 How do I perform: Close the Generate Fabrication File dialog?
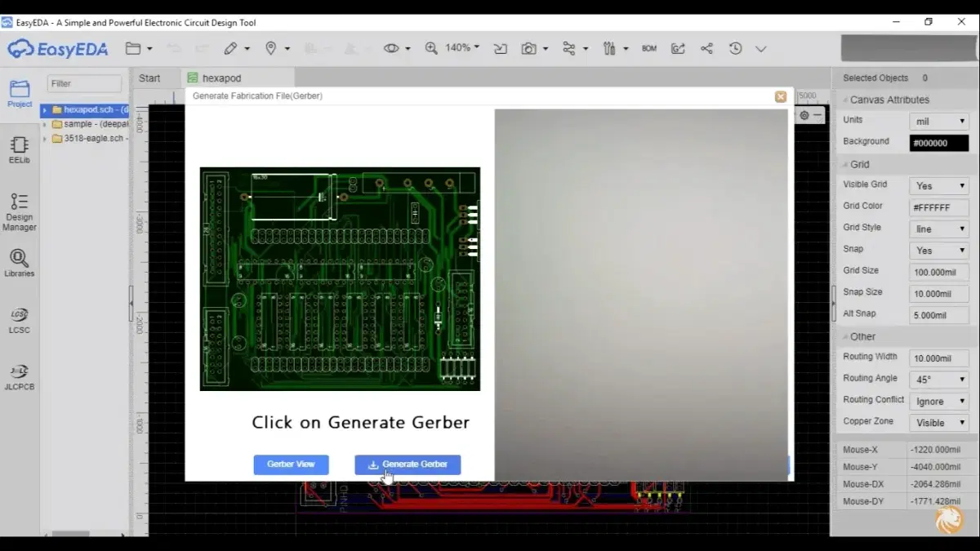781,96
